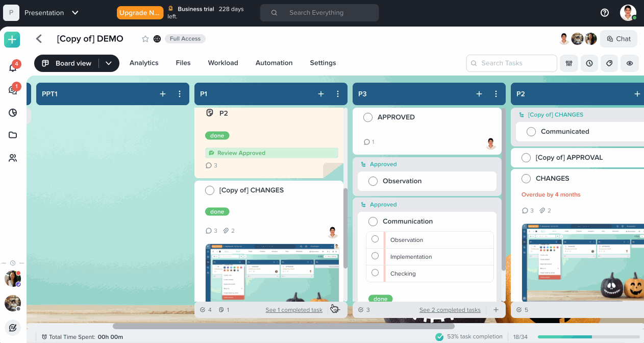Open PPT1 column options menu
Screen dimensions: 644x343
[180, 94]
